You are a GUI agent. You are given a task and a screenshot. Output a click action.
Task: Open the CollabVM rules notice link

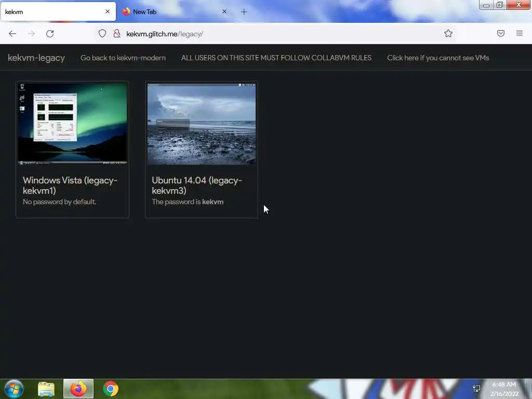click(x=276, y=58)
